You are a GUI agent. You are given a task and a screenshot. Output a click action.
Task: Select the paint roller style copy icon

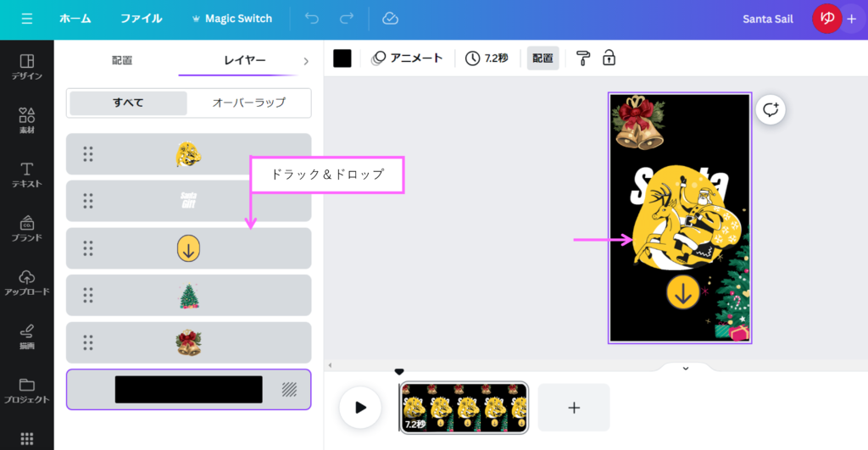583,58
